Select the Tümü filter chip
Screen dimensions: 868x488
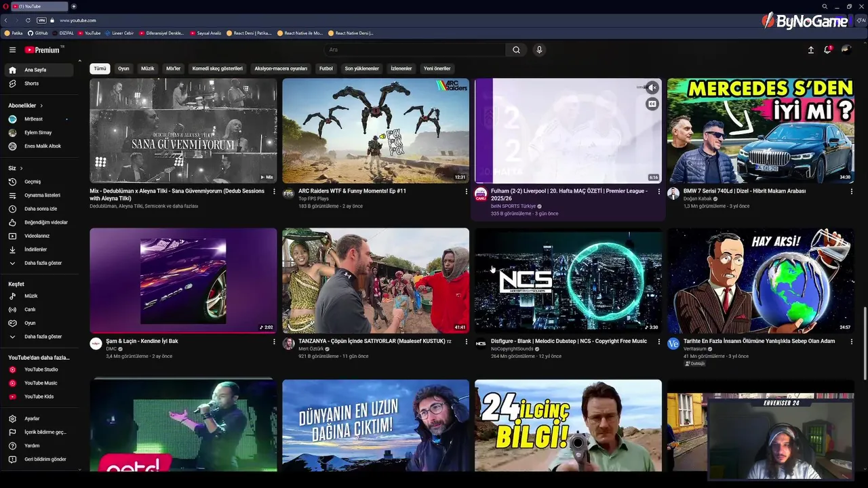100,68
